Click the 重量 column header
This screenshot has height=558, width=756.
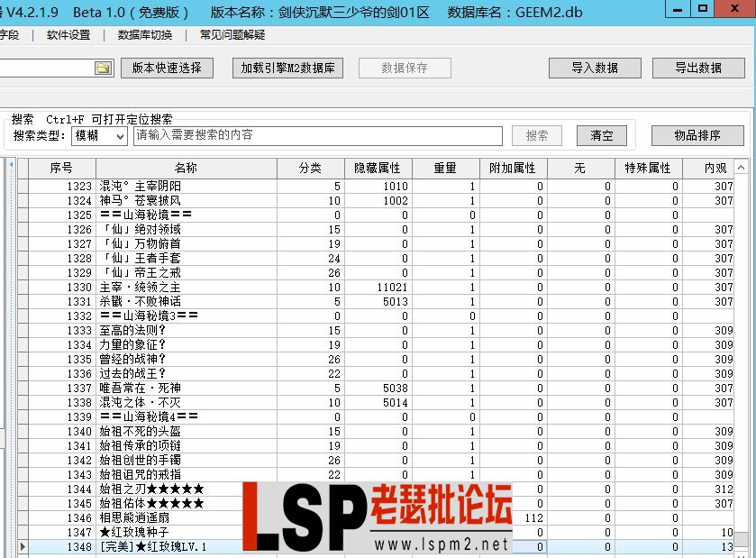pos(445,168)
